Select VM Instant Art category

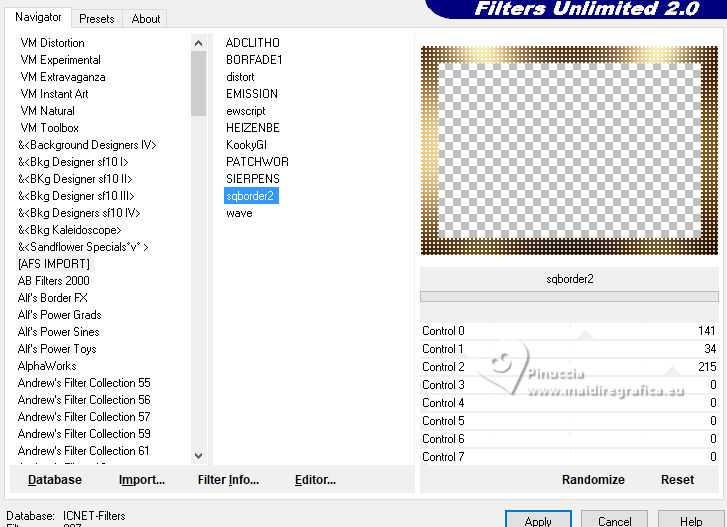(x=54, y=94)
